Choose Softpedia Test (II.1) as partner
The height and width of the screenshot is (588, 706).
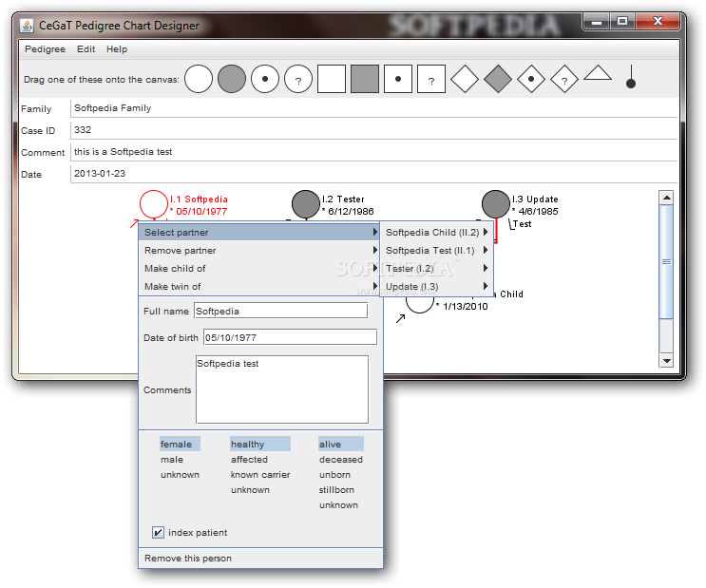tap(437, 251)
